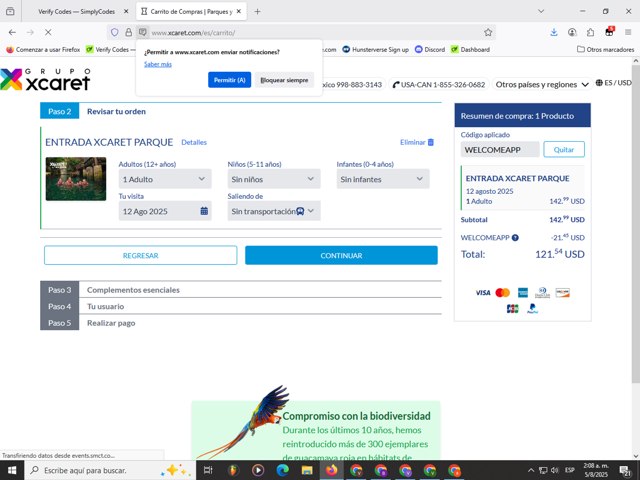The height and width of the screenshot is (480, 640).
Task: Switch to the Verify Codes — SimplyCodes tab
Action: tap(77, 11)
